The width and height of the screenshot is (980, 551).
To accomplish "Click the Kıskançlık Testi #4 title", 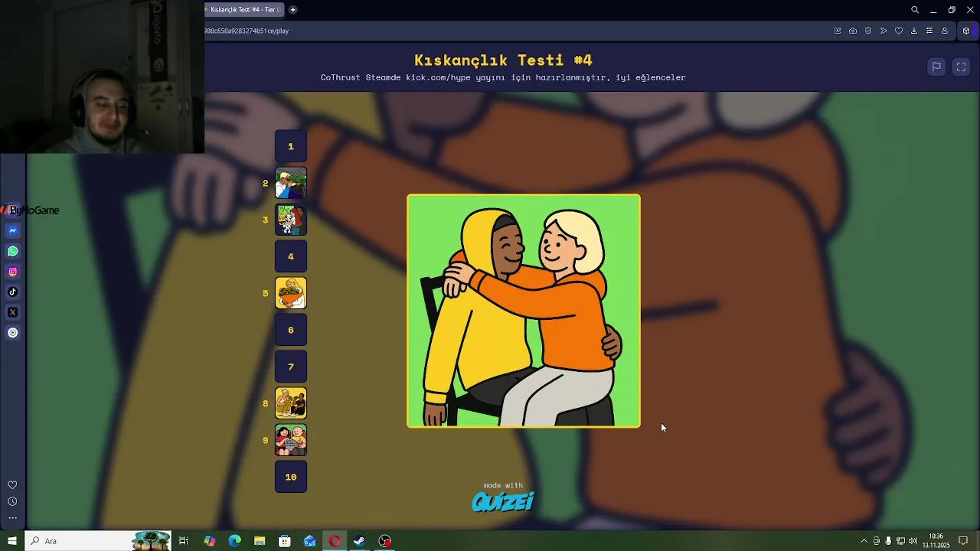I will pos(503,60).
